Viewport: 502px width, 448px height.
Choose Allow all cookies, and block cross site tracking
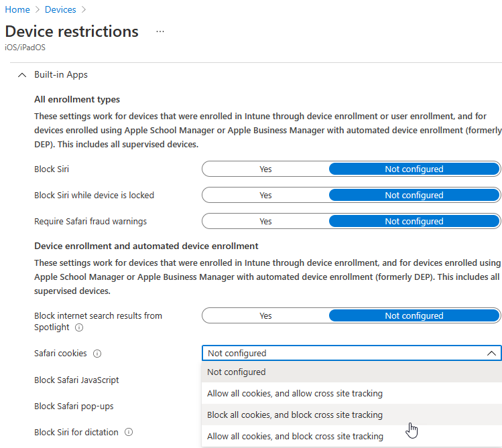click(x=351, y=436)
